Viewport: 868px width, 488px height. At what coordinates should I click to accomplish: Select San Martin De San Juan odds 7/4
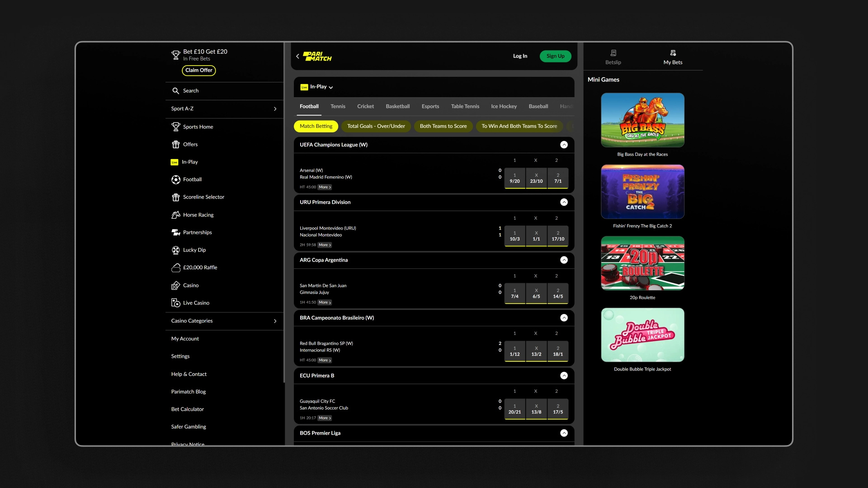pyautogui.click(x=514, y=294)
